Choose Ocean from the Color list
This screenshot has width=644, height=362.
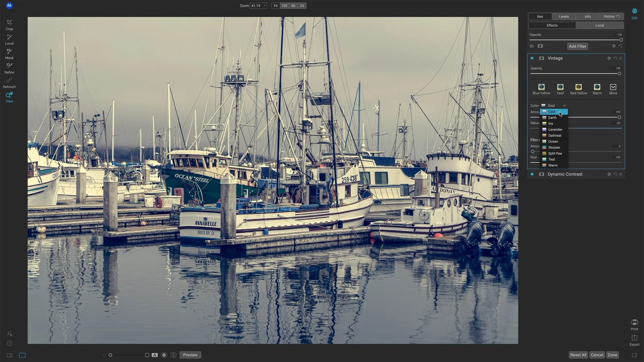[553, 141]
